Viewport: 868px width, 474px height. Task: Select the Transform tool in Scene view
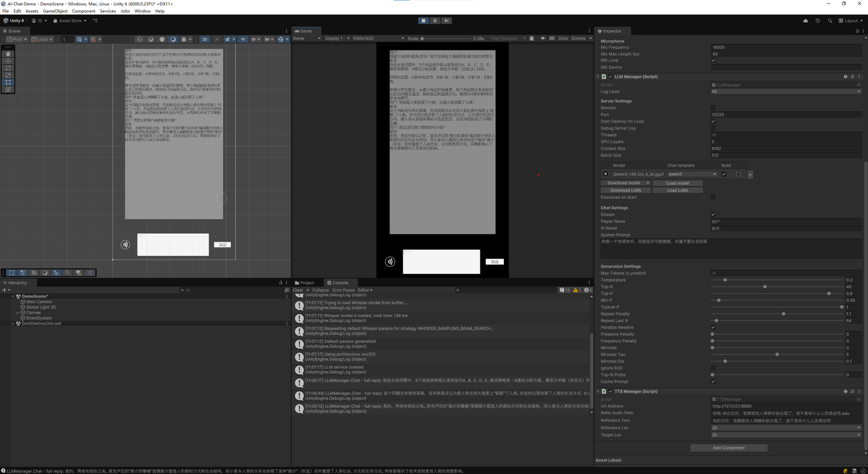[8, 90]
